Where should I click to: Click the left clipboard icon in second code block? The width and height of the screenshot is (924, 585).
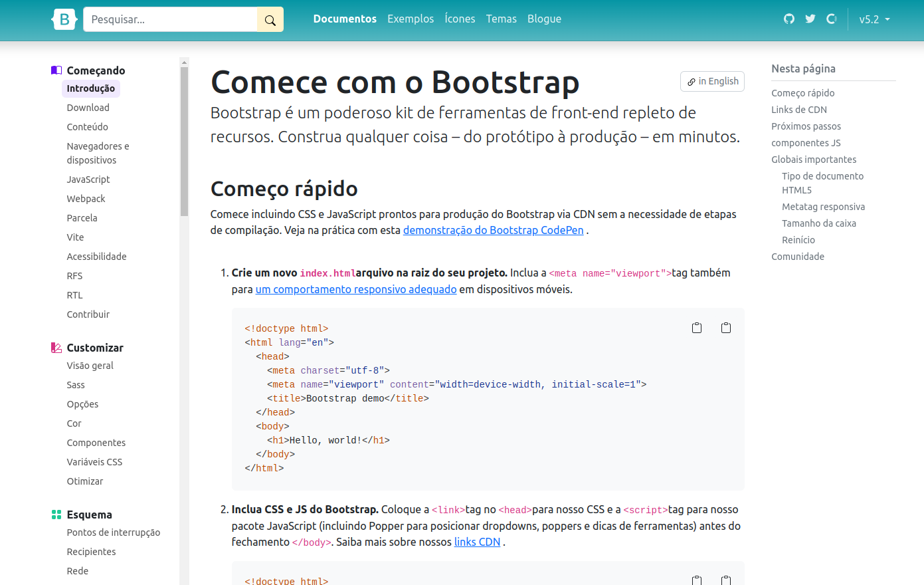tap(697, 580)
